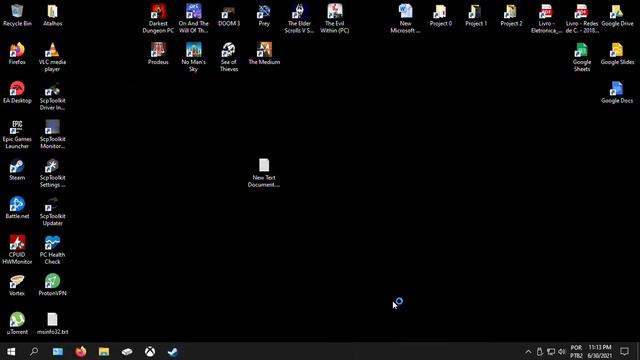Image resolution: width=640 pixels, height=360 pixels.
Task: Select the ScpToolkit Monitor shortcut
Action: (x=52, y=134)
